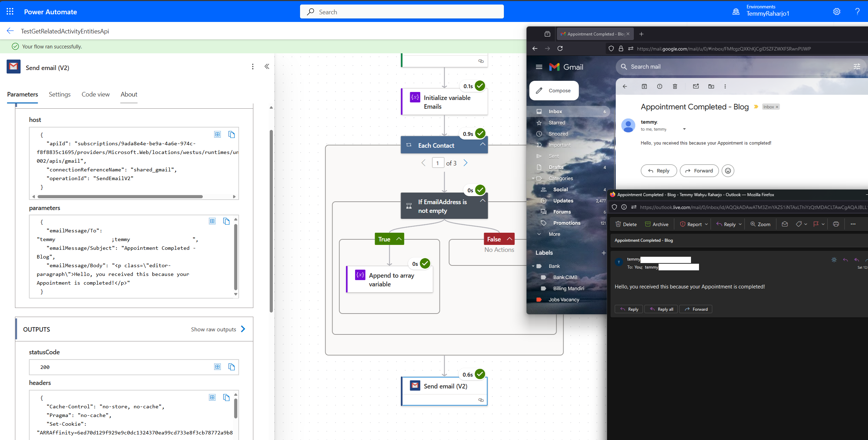868x440 pixels.
Task: Open emoji reaction for Gmail message
Action: point(728,171)
